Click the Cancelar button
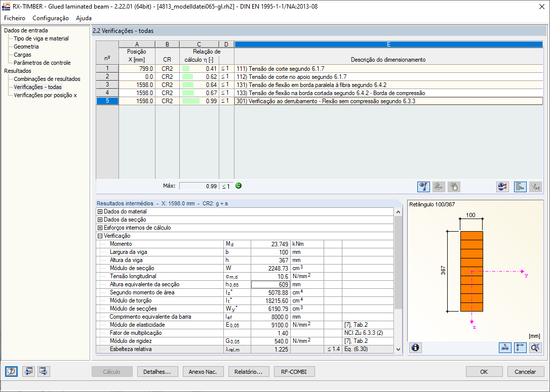This screenshot has width=550, height=392. (x=525, y=372)
